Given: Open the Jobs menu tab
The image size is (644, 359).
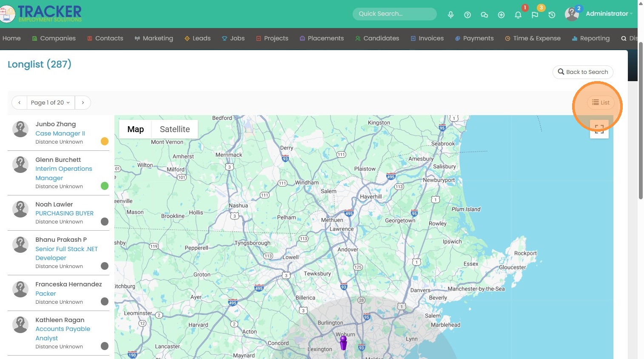Looking at the screenshot, I should tap(233, 38).
